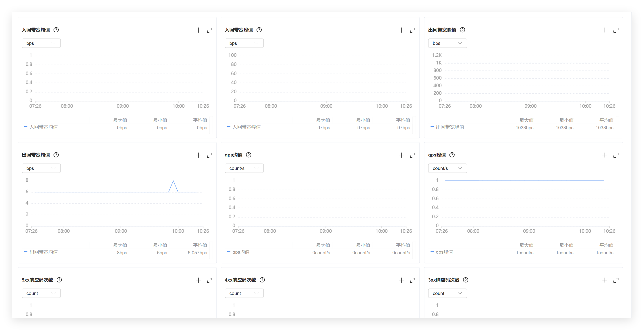Expand 出网带宽均值 chart to fullscreen
Image resolution: width=644 pixels, height=330 pixels.
click(x=209, y=155)
